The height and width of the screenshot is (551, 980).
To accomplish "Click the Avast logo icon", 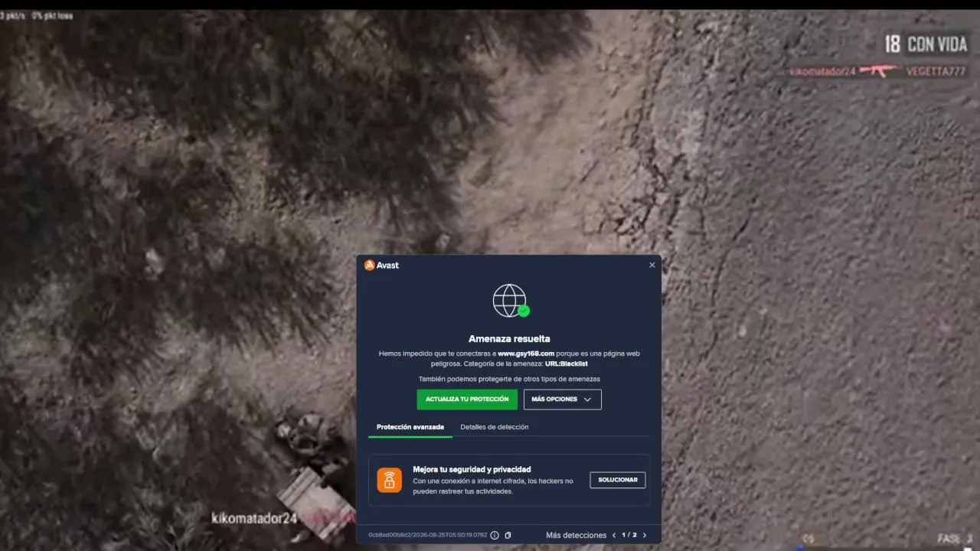I will pyautogui.click(x=370, y=265).
